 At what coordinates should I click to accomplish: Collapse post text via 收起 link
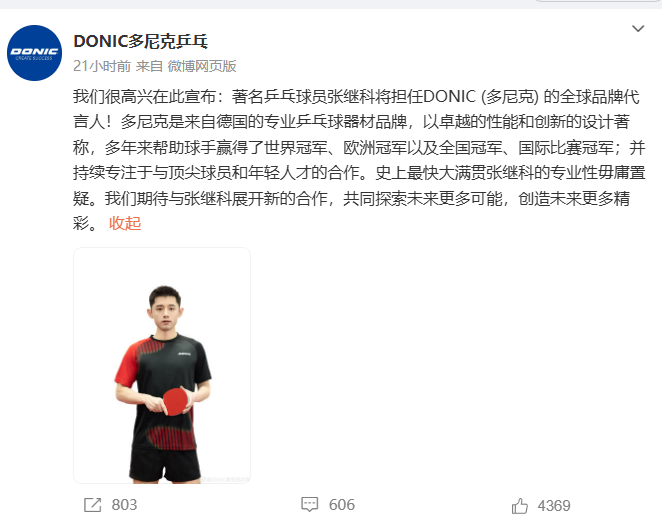click(125, 223)
